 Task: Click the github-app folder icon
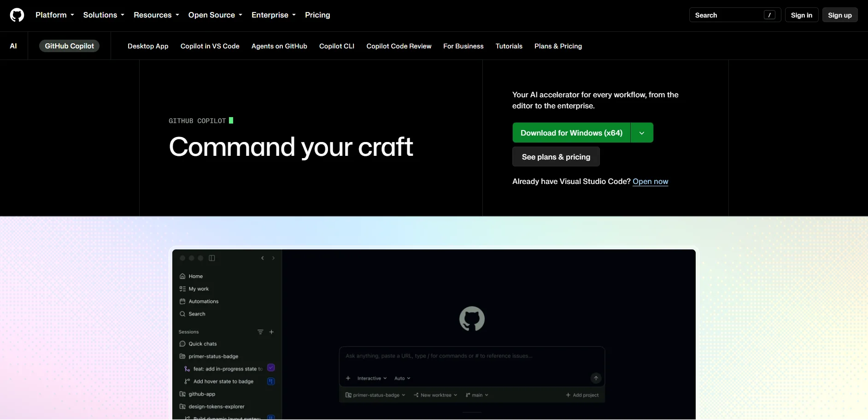pyautogui.click(x=182, y=394)
